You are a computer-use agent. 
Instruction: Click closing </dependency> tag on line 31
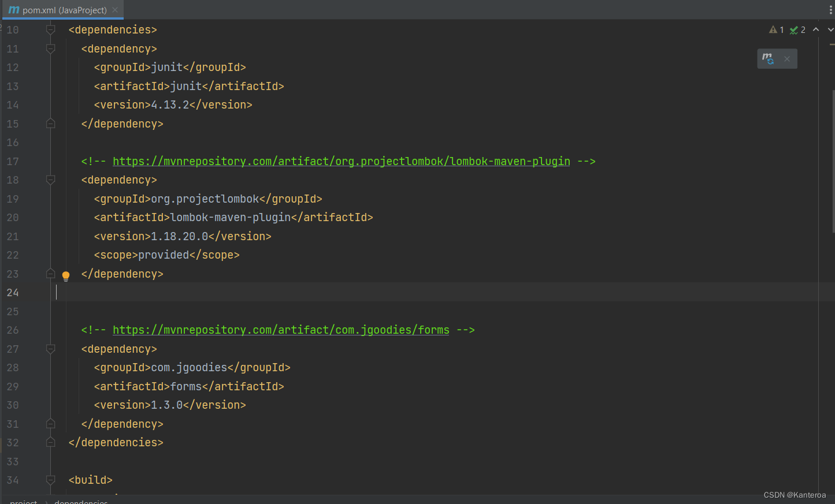[x=123, y=424]
